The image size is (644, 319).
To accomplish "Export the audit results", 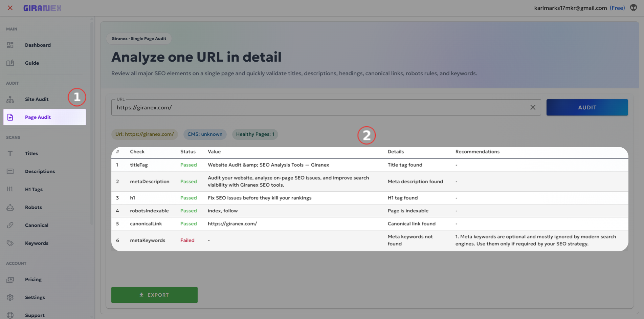I will (x=154, y=295).
